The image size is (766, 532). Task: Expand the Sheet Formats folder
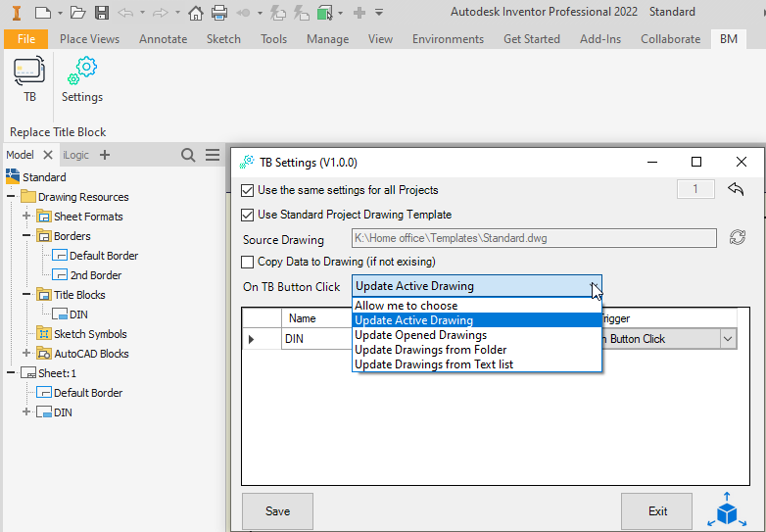(26, 216)
